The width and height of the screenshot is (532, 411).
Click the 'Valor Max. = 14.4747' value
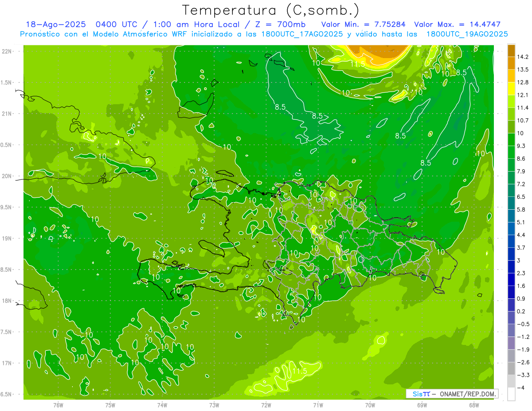pyautogui.click(x=457, y=24)
